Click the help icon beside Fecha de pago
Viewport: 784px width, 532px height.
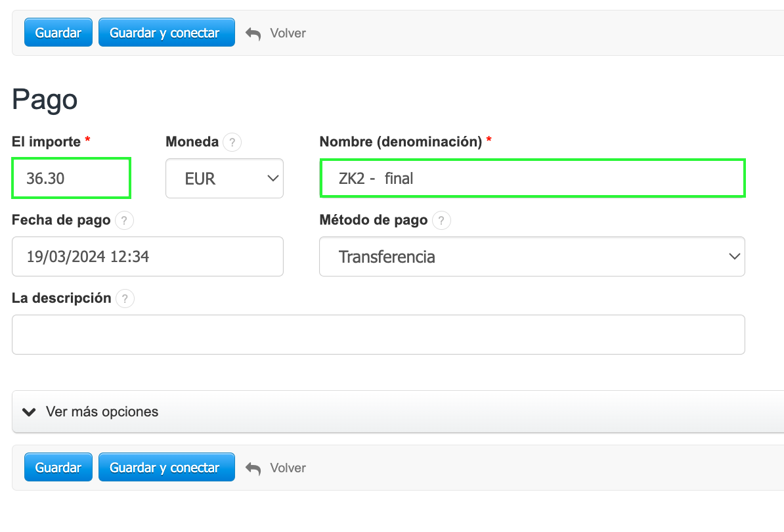(124, 221)
